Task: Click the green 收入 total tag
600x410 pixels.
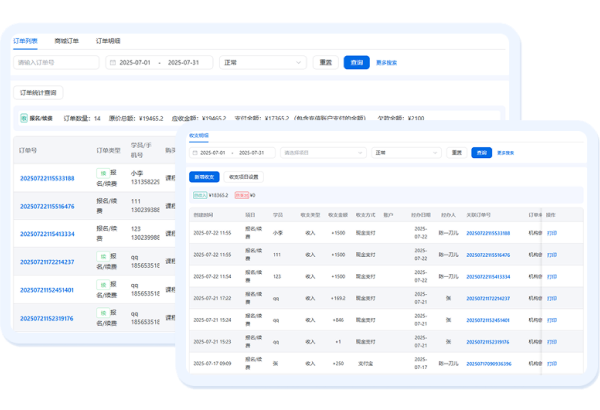Action: coord(200,195)
